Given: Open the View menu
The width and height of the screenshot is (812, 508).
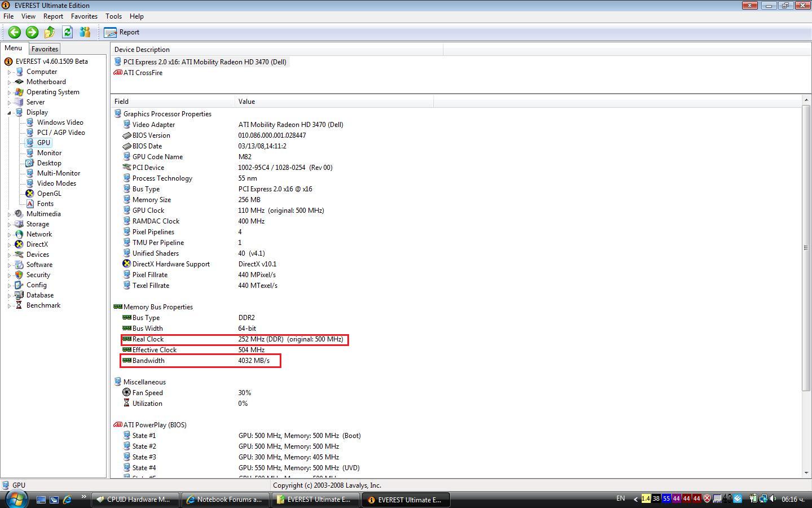Looking at the screenshot, I should (28, 16).
